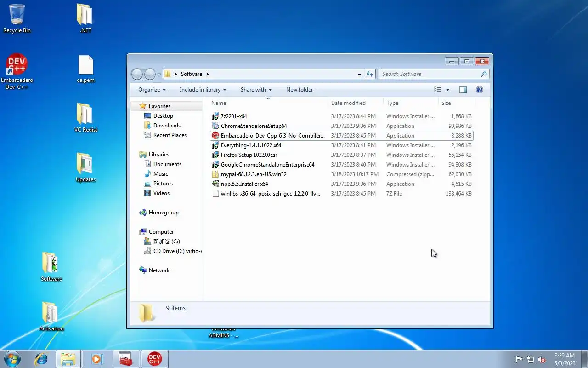Click the winlibs 7Z file icon
The width and height of the screenshot is (588, 368).
click(x=215, y=194)
